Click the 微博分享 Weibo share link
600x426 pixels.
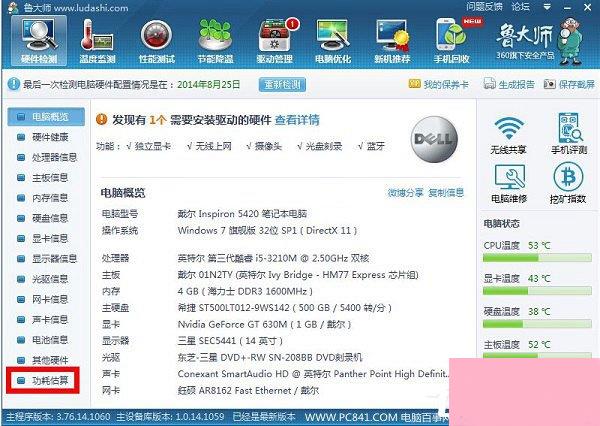(405, 193)
